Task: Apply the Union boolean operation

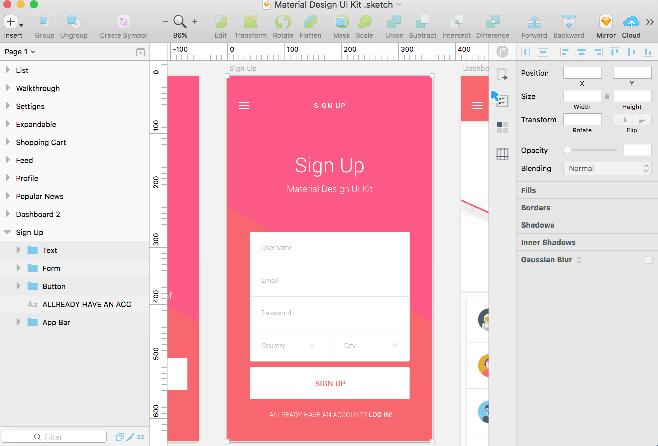Action: coord(394,21)
